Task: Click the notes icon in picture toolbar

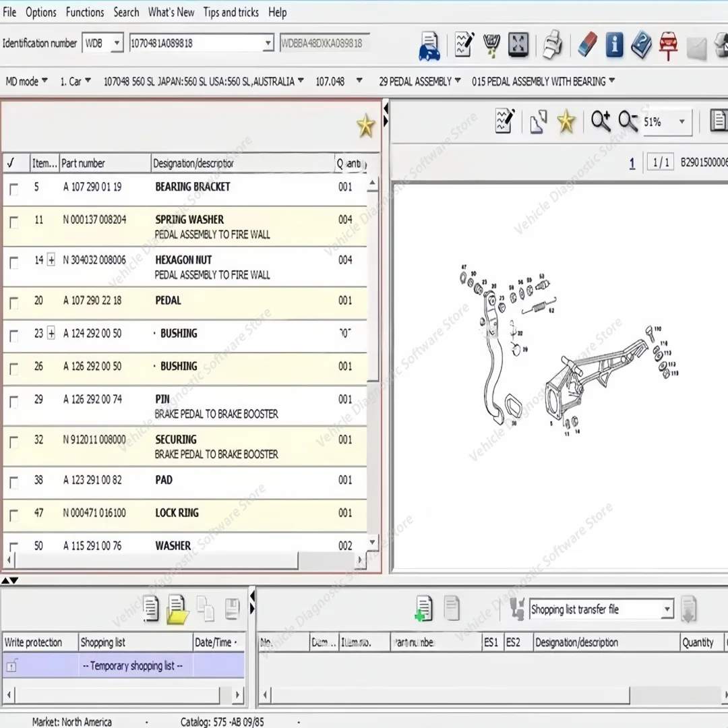Action: click(x=505, y=121)
